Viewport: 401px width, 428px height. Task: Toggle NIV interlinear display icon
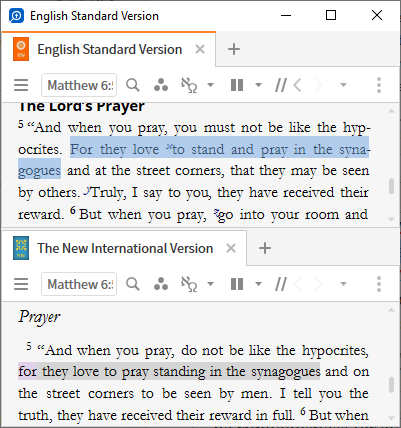(189, 284)
